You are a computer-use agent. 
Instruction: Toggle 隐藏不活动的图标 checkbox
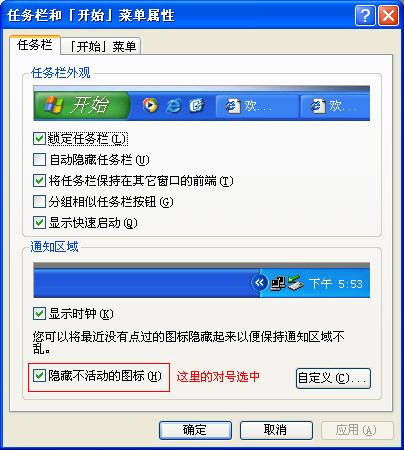(39, 376)
